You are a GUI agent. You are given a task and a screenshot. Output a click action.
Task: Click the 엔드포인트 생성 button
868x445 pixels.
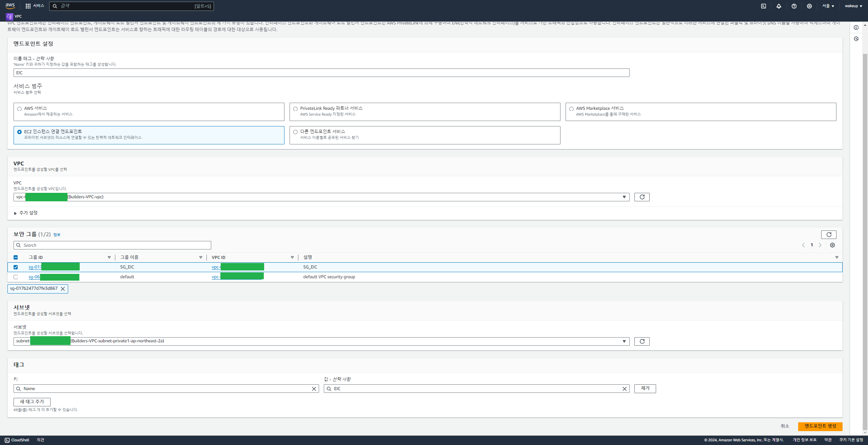tap(820, 426)
